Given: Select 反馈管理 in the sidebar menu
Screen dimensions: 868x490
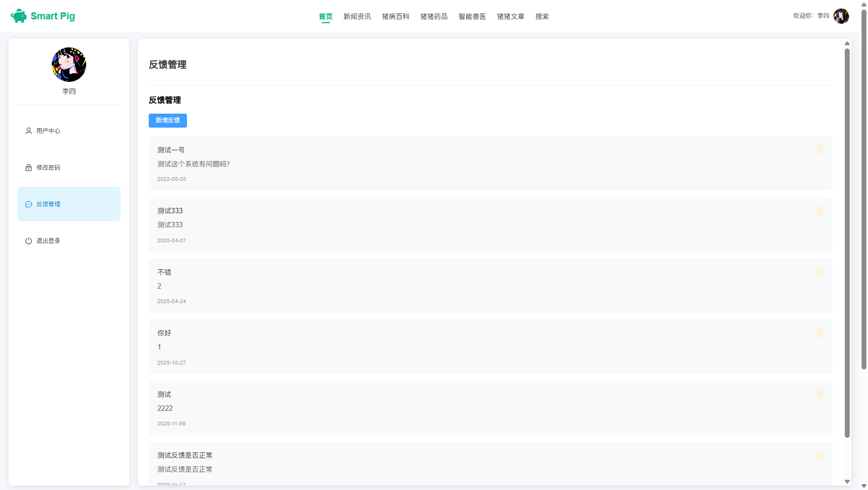Looking at the screenshot, I should (x=69, y=204).
